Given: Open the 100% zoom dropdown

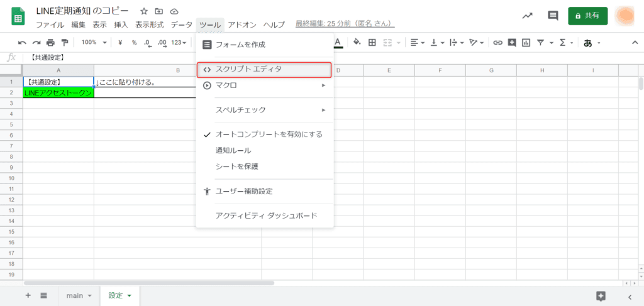Looking at the screenshot, I should (x=93, y=43).
